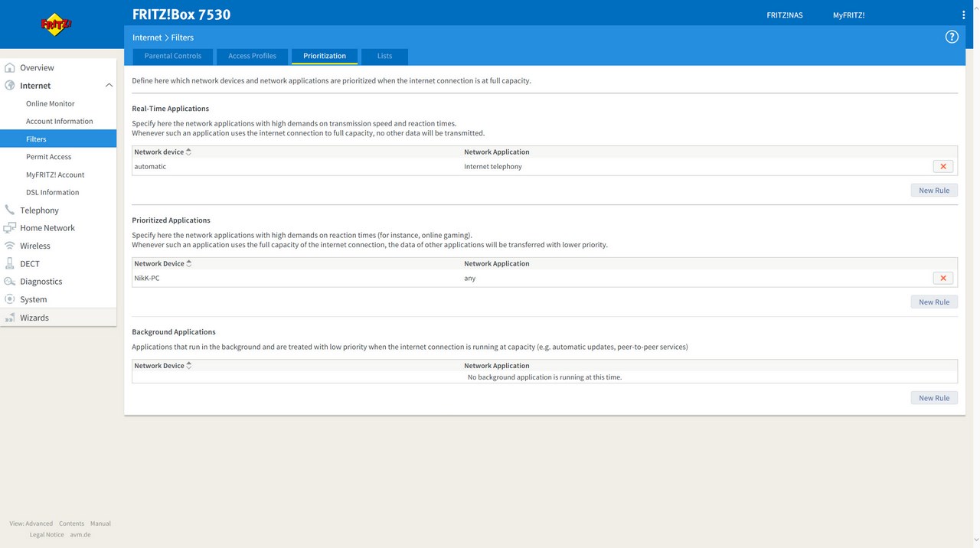980x548 pixels.
Task: Open the help question mark icon
Action: click(x=952, y=37)
